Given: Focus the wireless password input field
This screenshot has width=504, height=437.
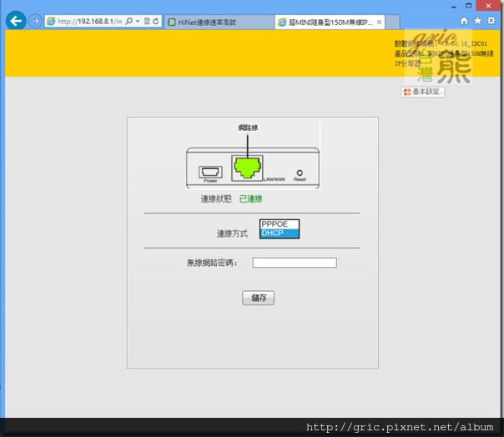Looking at the screenshot, I should point(295,263).
